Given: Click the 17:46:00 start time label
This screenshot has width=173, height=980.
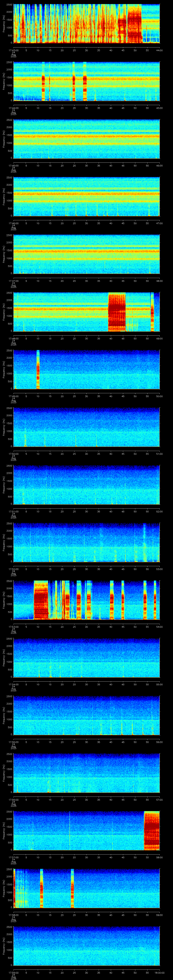Looking at the screenshot, I should [x=14, y=223].
